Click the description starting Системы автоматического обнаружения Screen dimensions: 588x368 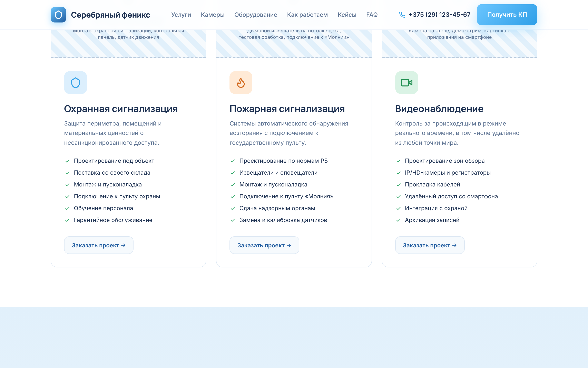click(289, 133)
